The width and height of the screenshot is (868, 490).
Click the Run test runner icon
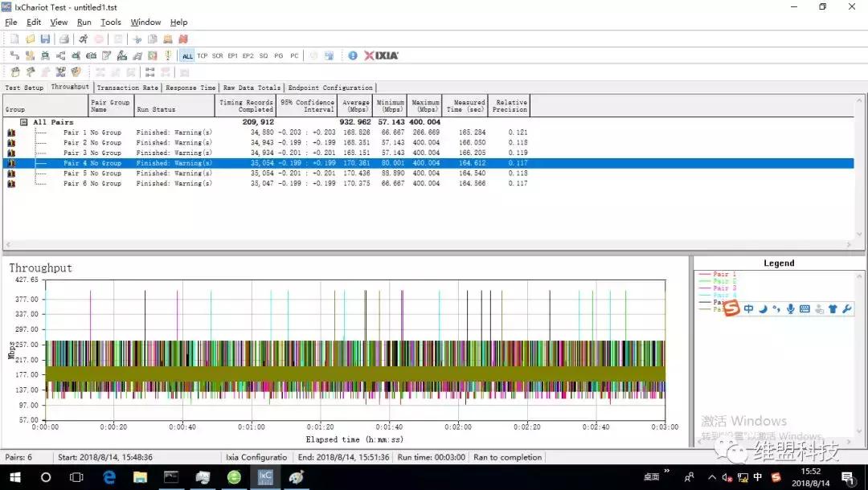click(x=83, y=39)
